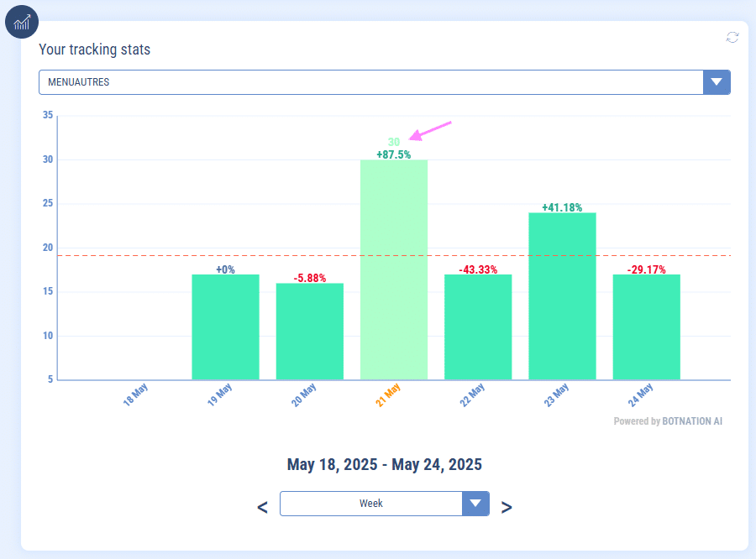The image size is (756, 559).
Task: Click the tracking stats chart icon
Action: tap(22, 21)
